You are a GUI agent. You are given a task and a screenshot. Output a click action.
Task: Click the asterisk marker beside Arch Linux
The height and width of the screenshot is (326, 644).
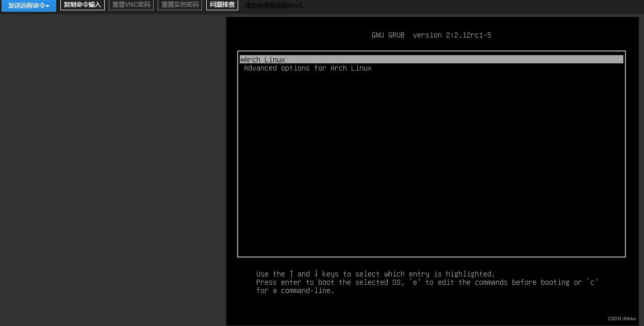pos(241,59)
